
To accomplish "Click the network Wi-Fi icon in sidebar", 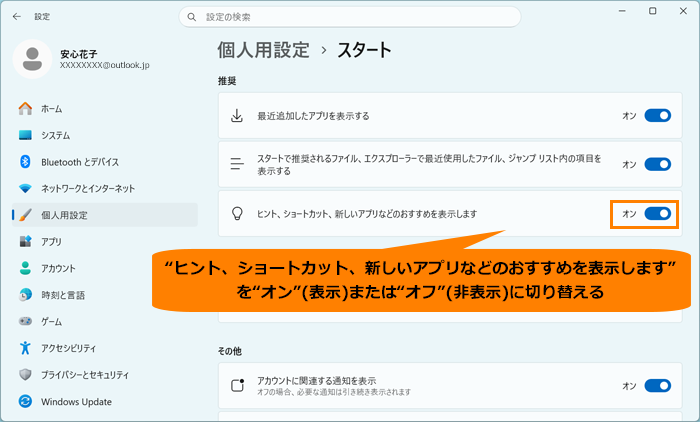I will (x=25, y=188).
